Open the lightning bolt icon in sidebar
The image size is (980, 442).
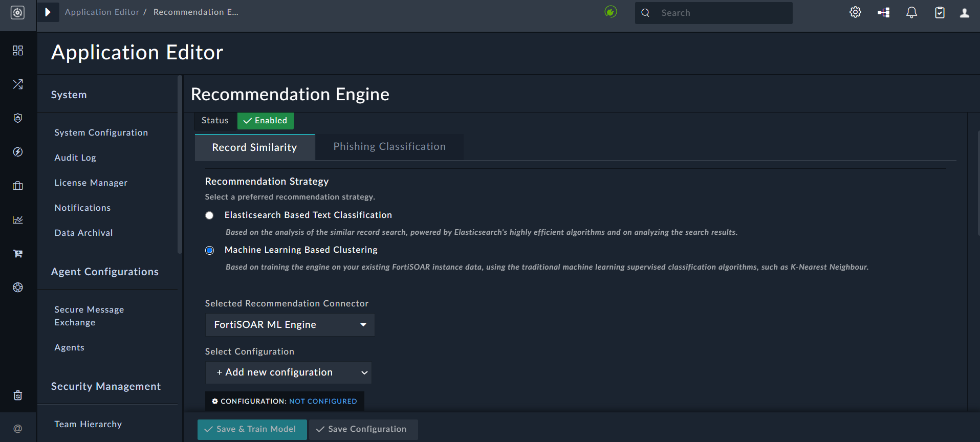18,152
